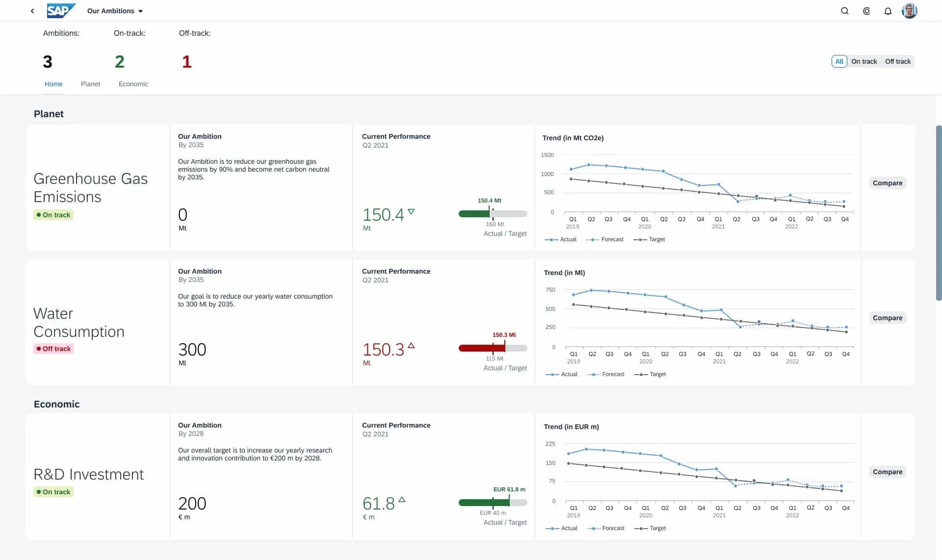Viewport: 942px width, 560px height.
Task: Click the R&D Investment title
Action: [x=88, y=474]
